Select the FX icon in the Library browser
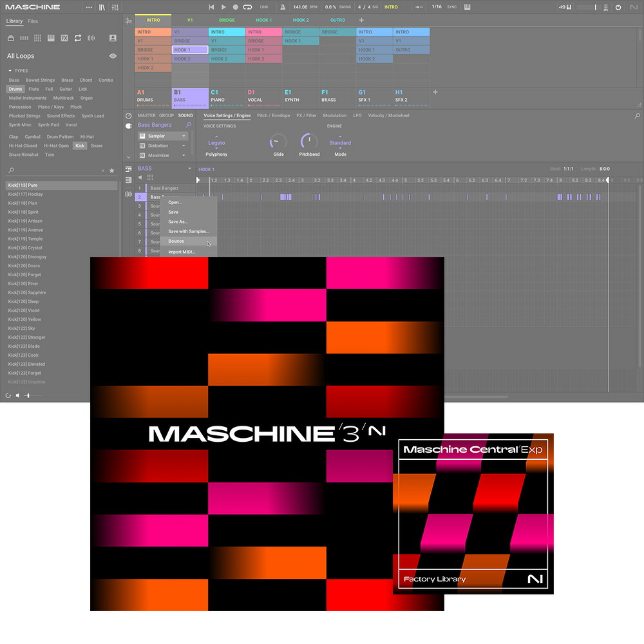 (x=65, y=38)
